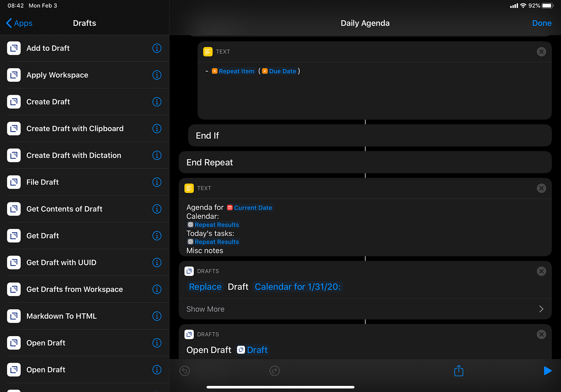The width and height of the screenshot is (561, 392).
Task: Tap the Add to Draft app icon
Action: pos(14,48)
